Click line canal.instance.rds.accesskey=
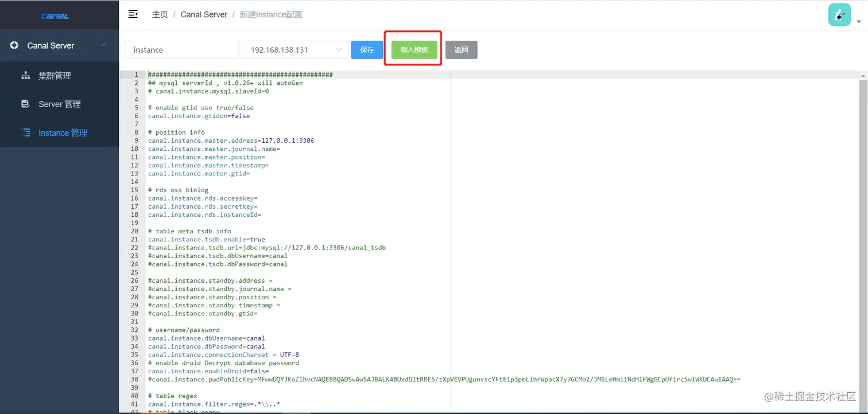 203,198
